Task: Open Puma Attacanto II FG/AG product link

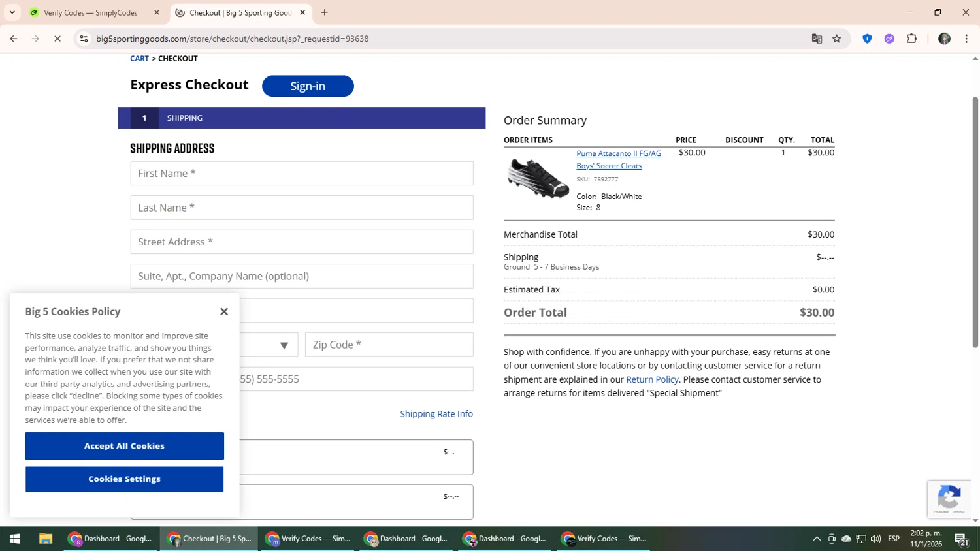Action: click(x=619, y=159)
